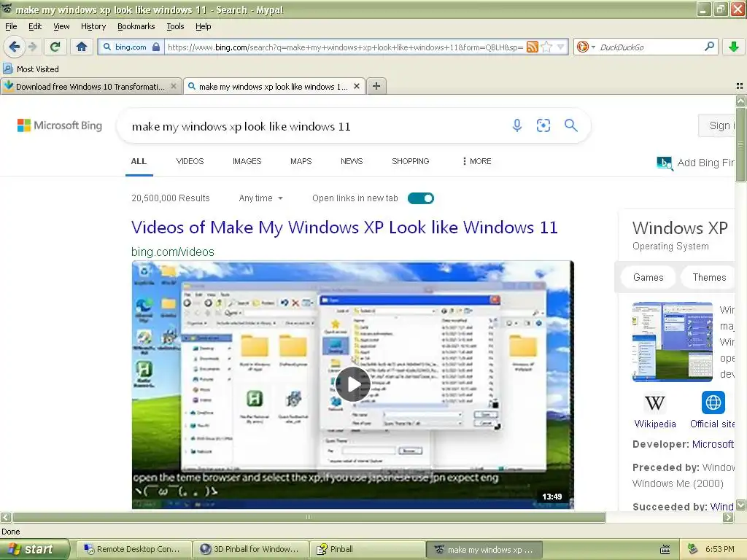Close the Windows 10 Transformation tab
This screenshot has height=560, width=747.
click(x=174, y=86)
